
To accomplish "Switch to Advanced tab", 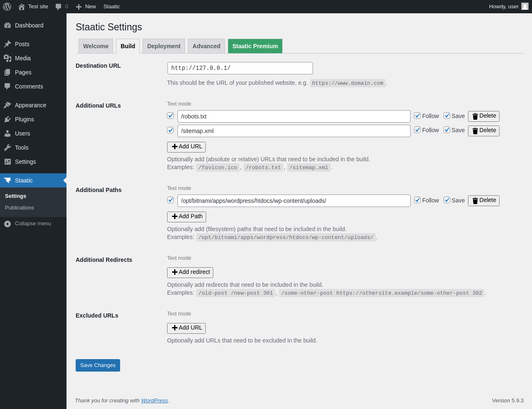I will click(x=206, y=46).
